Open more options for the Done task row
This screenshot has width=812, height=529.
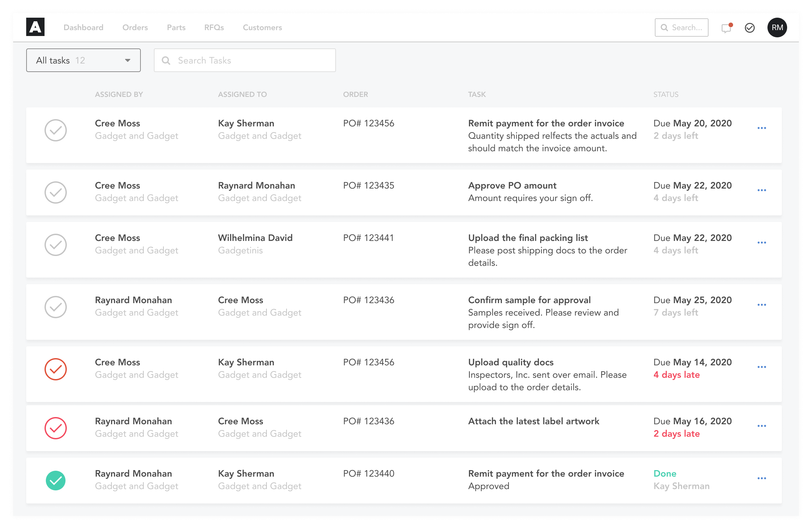click(762, 479)
